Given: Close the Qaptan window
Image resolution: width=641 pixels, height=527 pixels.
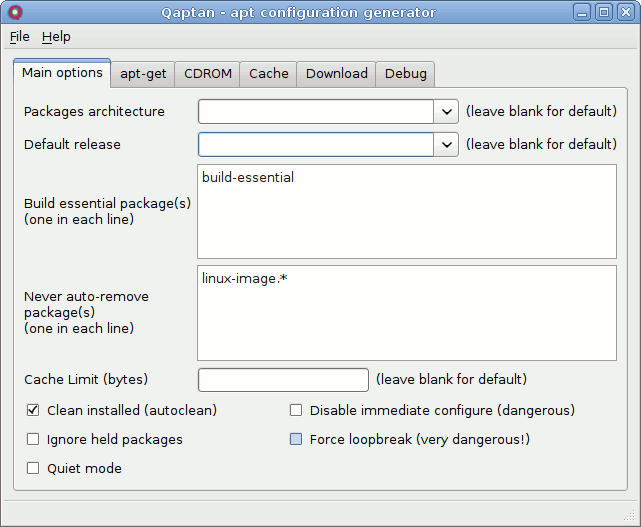Looking at the screenshot, I should pos(626,12).
